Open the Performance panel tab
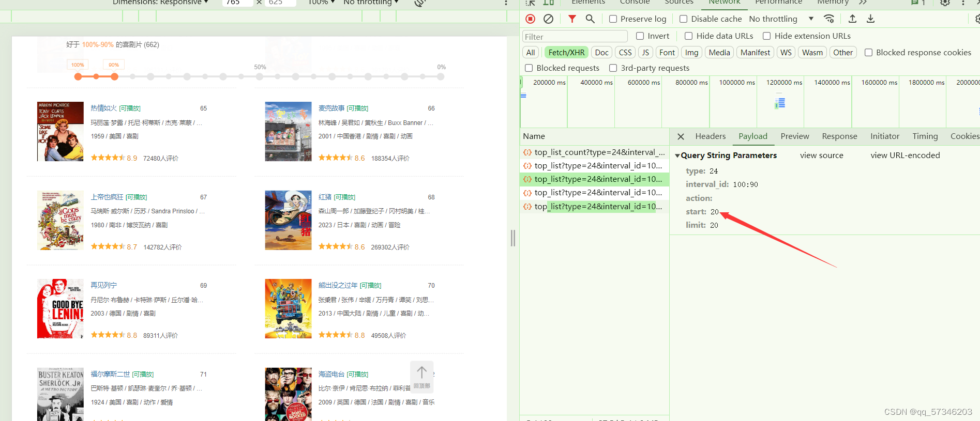This screenshot has width=980, height=421. 778,2
